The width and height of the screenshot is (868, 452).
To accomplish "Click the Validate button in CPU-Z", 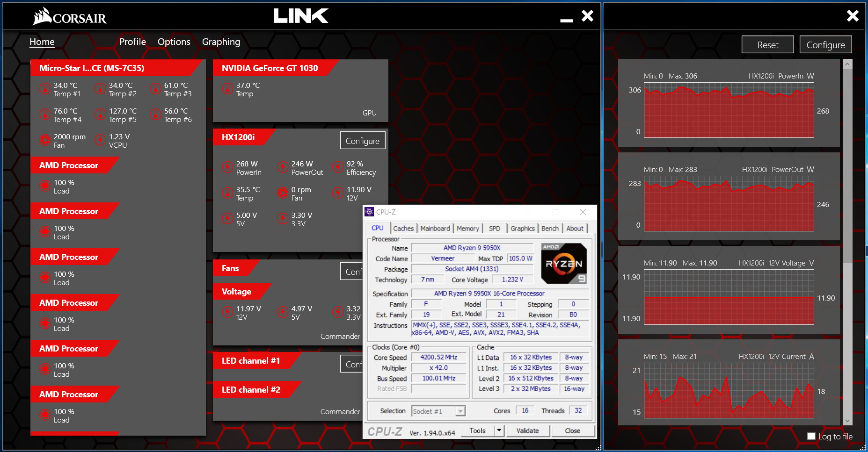I will click(x=527, y=430).
